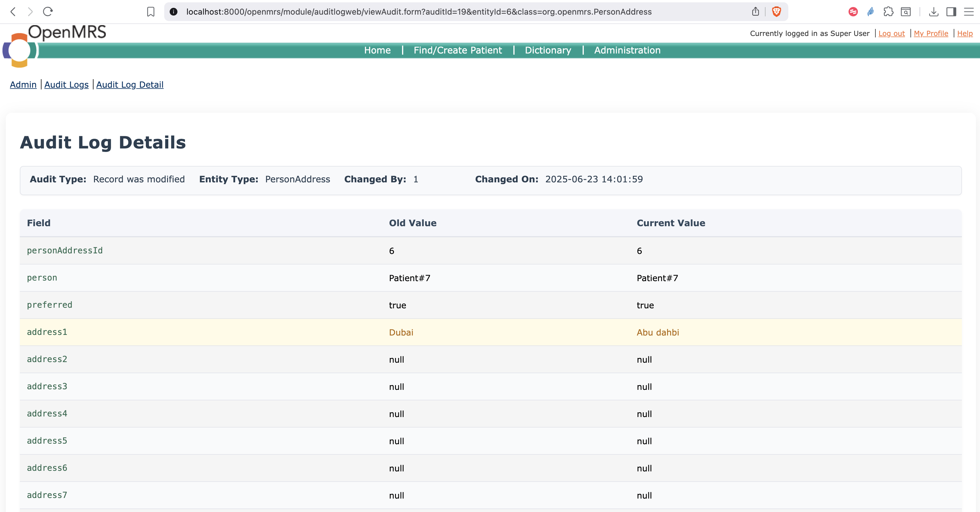This screenshot has height=512, width=980.
Task: Open the Home menu item
Action: click(x=377, y=50)
